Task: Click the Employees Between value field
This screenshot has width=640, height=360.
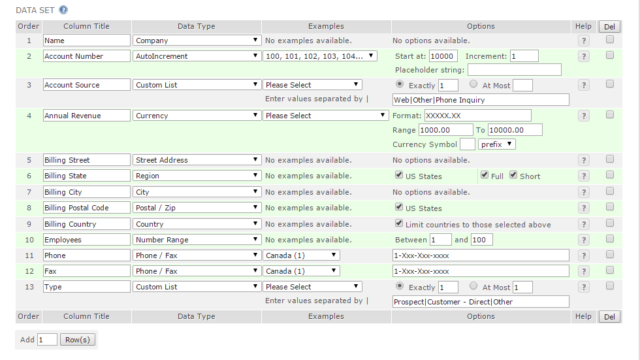Action: [441, 240]
